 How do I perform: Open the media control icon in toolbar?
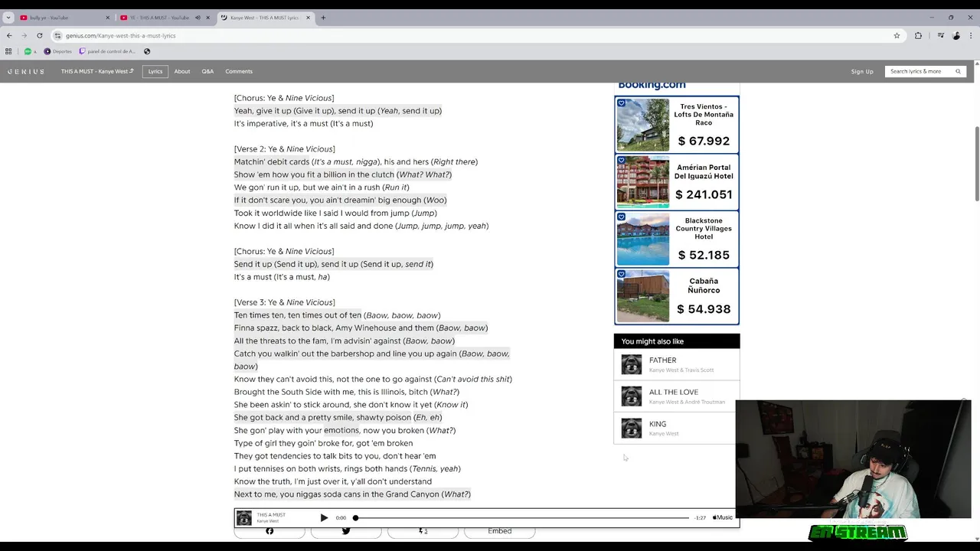[x=941, y=35]
